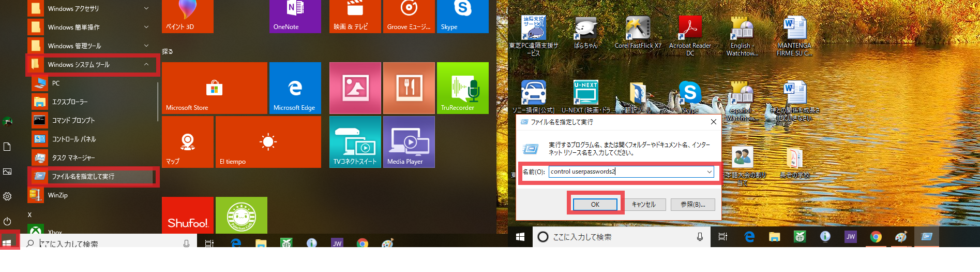Open the Groove ミュージック tile
Image resolution: width=980 pixels, height=272 pixels.
coord(409,17)
